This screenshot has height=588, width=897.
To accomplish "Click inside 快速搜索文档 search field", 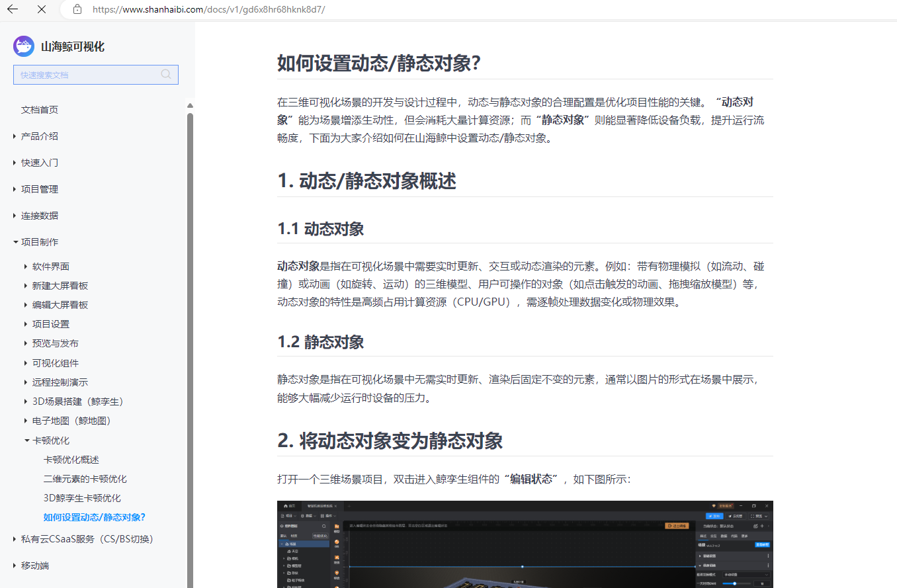I will point(86,75).
